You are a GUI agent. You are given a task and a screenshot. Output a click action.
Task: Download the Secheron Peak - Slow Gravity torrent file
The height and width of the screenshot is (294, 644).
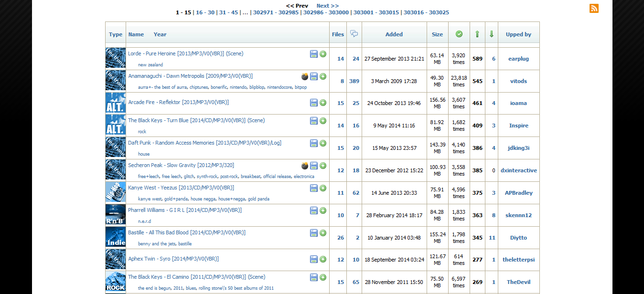point(314,166)
